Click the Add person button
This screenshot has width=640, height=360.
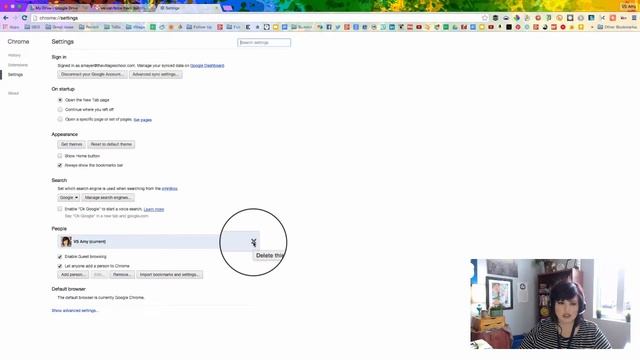[x=73, y=275]
